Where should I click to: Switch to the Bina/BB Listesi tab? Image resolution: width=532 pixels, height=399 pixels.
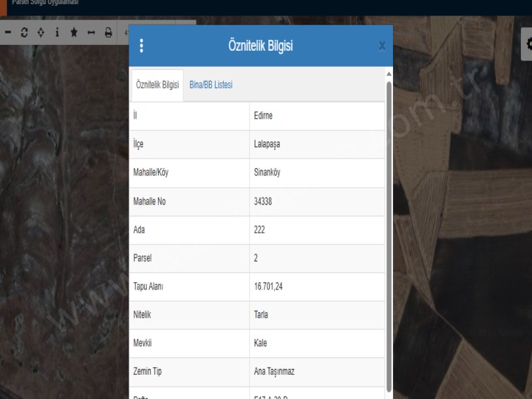(x=211, y=85)
